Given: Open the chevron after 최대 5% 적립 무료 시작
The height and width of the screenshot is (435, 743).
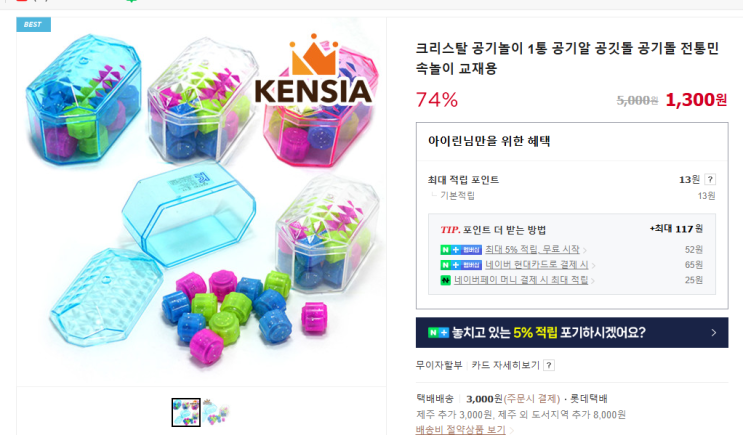Looking at the screenshot, I should pos(585,250).
